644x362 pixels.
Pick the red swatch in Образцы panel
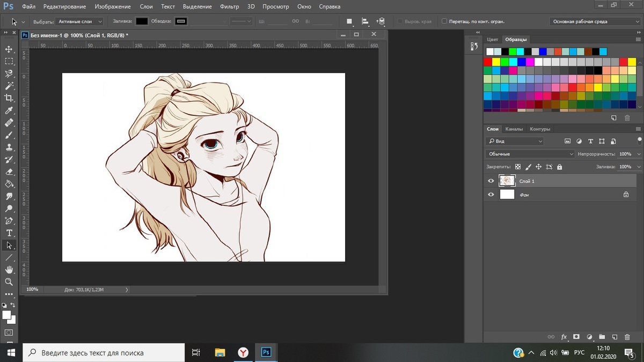(488, 62)
